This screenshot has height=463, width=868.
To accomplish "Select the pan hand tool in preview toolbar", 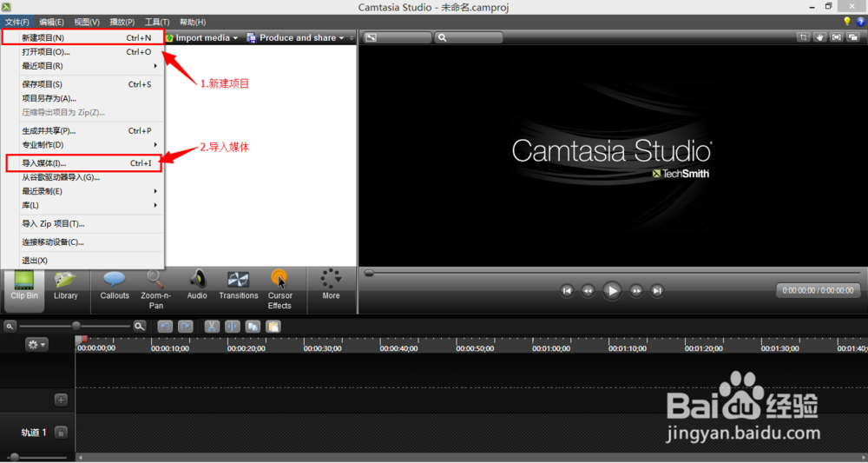I will 820,37.
